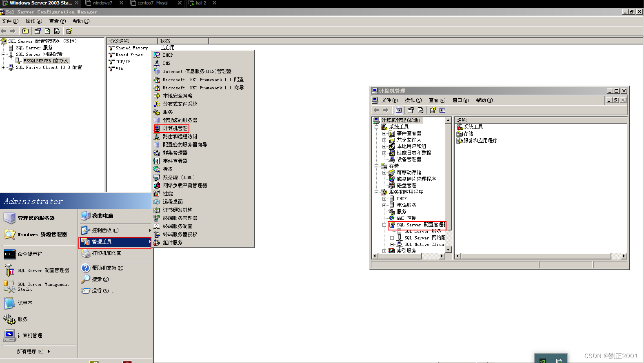
Task: Expand 共享文件夹 node in 计算机管理 tree
Action: pyautogui.click(x=384, y=140)
